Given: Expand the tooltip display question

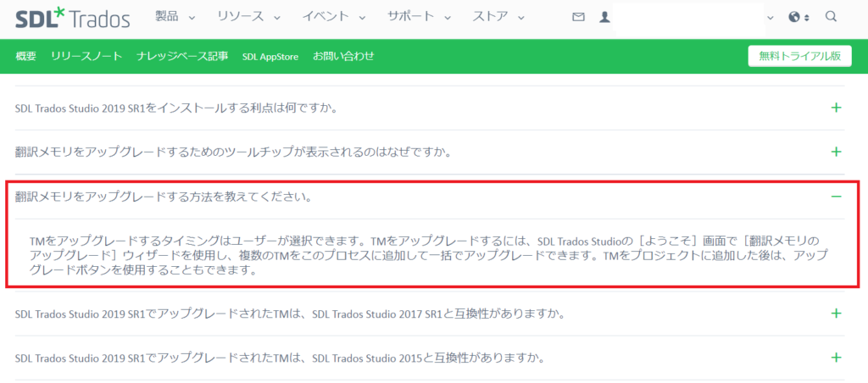Looking at the screenshot, I should [x=836, y=152].
